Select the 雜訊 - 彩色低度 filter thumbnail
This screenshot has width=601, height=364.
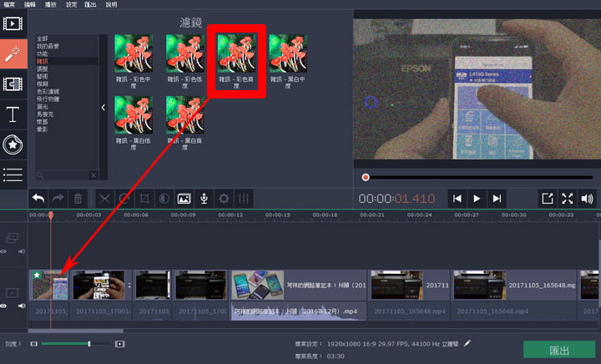coord(184,53)
